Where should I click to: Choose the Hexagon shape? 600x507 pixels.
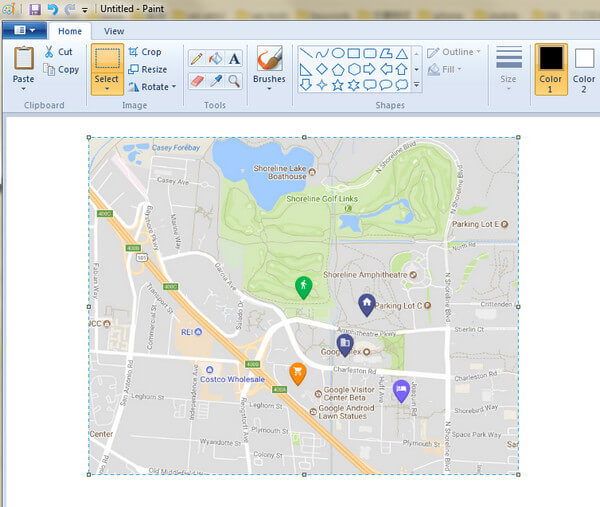[354, 69]
